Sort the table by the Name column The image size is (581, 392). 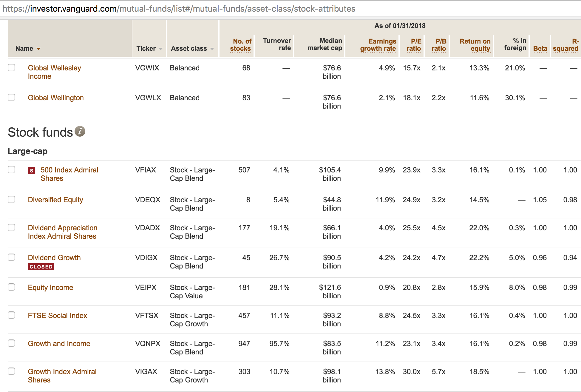tap(28, 48)
